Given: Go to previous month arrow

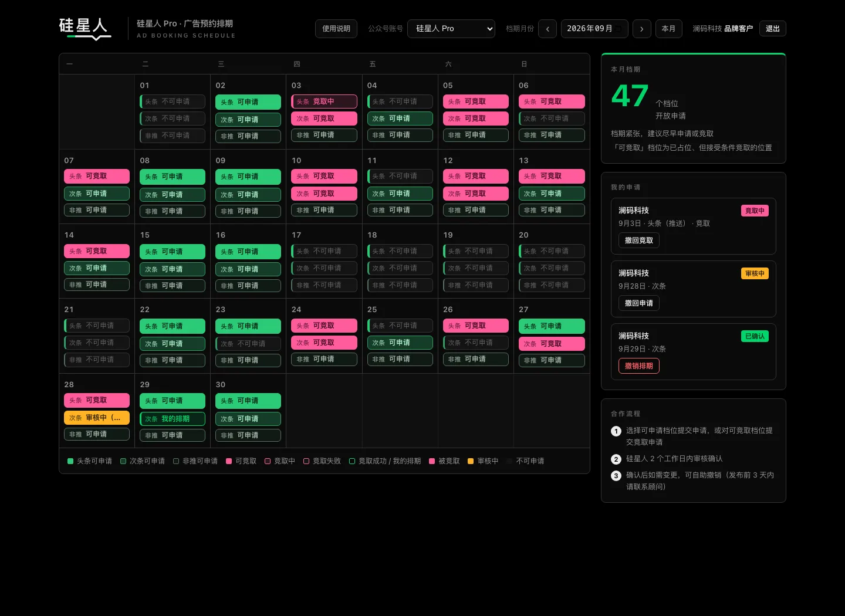Looking at the screenshot, I should (x=547, y=29).
